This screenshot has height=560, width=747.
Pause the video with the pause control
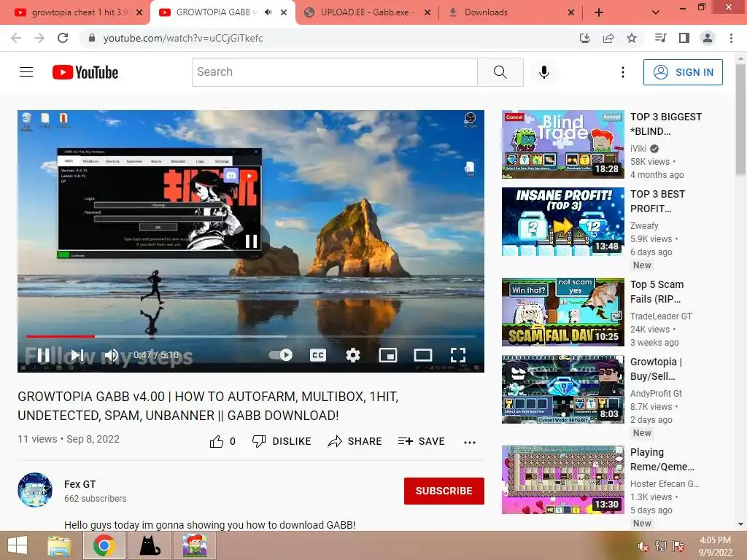43,355
